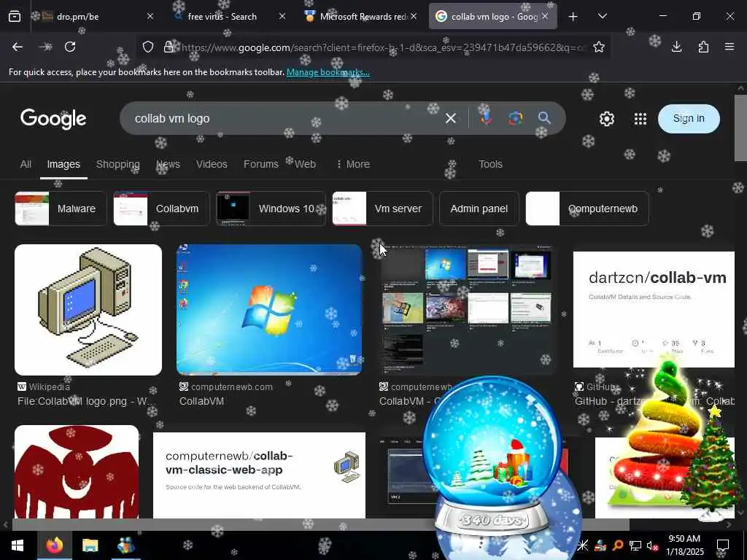747x560 pixels.
Task: Open the Windows 7 desktop CollabVM image
Action: point(269,309)
